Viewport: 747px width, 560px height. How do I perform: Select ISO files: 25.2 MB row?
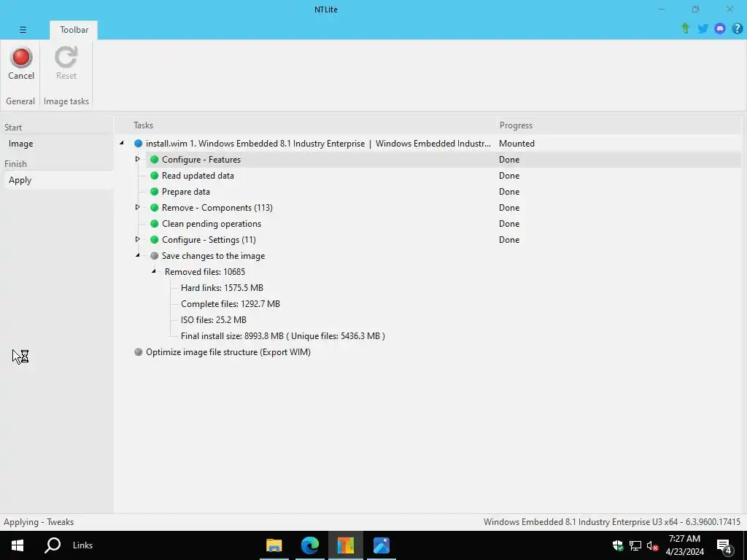click(214, 320)
